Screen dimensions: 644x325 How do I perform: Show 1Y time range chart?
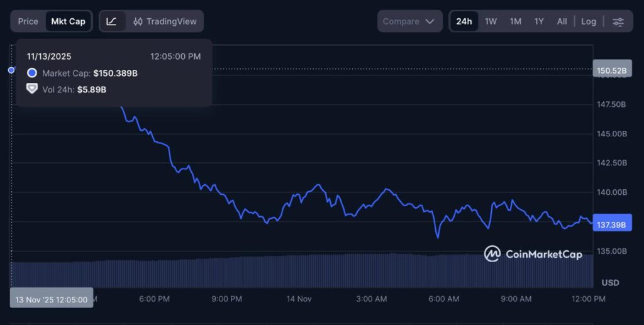click(539, 21)
